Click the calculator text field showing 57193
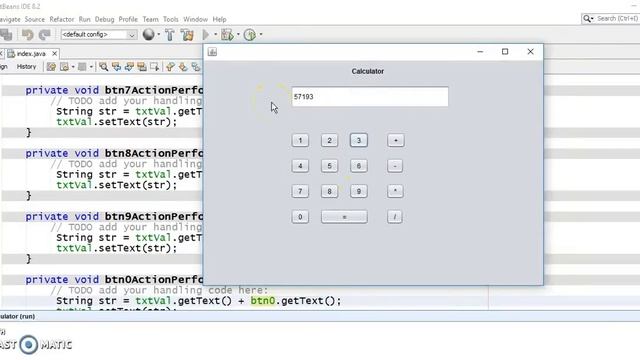This screenshot has width=640, height=360. 370,97
